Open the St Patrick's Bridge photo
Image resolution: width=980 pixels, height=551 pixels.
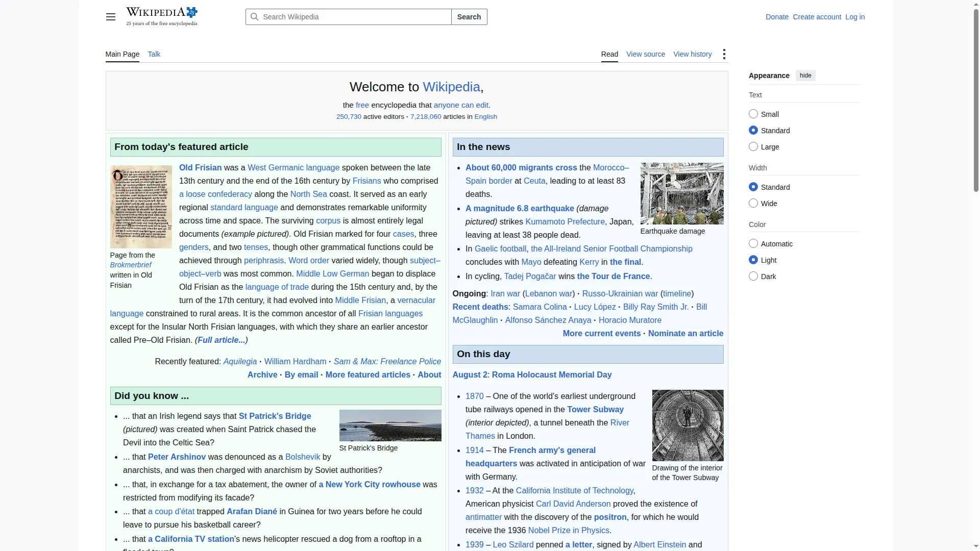[390, 425]
